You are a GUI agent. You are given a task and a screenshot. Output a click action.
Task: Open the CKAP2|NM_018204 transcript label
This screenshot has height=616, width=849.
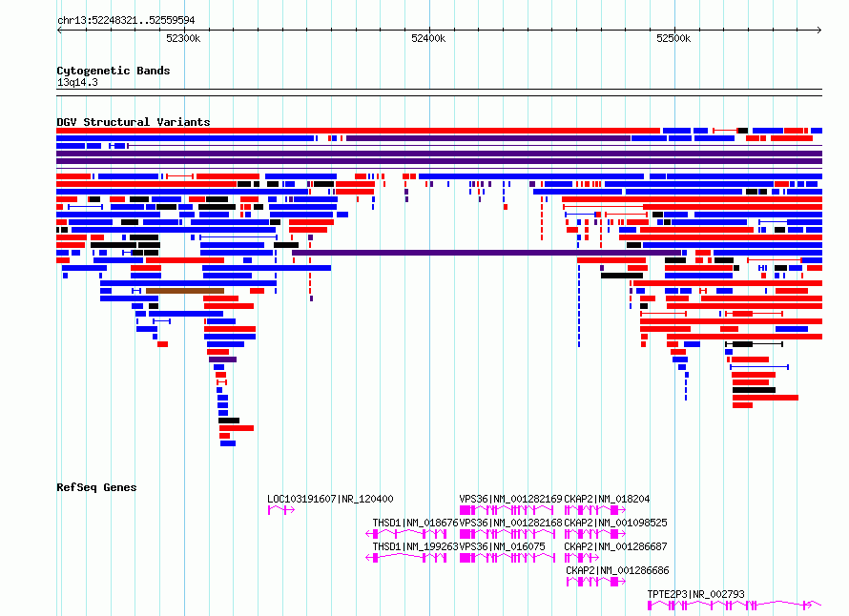point(607,499)
